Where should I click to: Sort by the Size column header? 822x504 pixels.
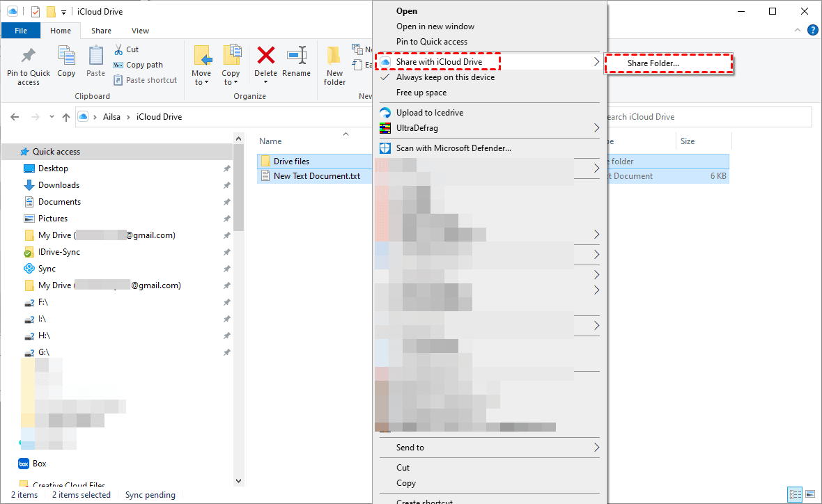688,141
